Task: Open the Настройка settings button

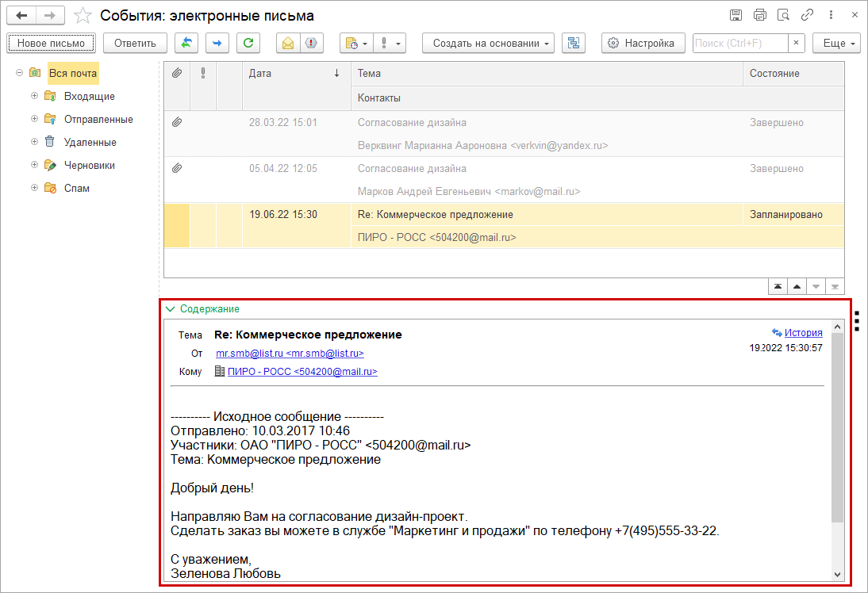Action: [x=643, y=43]
